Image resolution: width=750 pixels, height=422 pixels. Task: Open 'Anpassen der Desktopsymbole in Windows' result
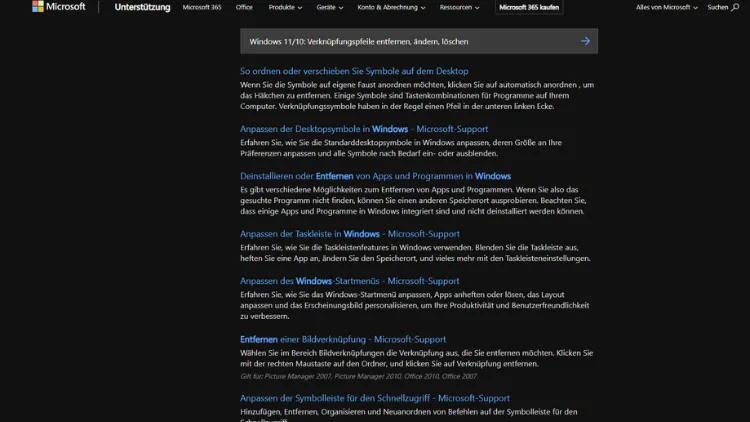[x=364, y=129]
